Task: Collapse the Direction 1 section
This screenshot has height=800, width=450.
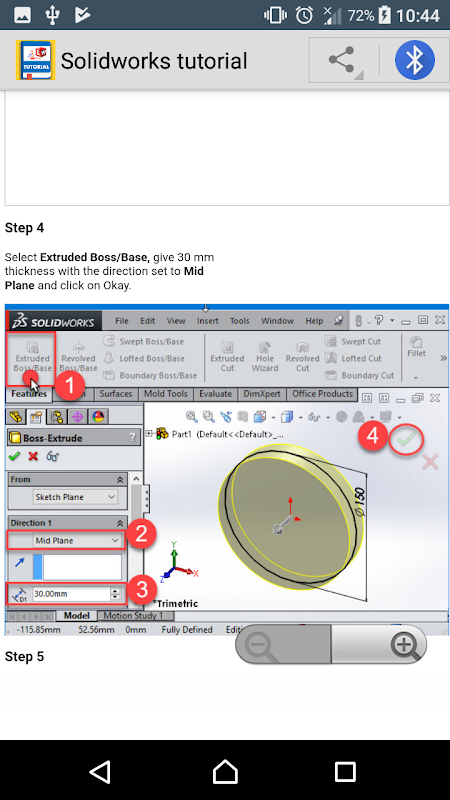Action: 120,523
